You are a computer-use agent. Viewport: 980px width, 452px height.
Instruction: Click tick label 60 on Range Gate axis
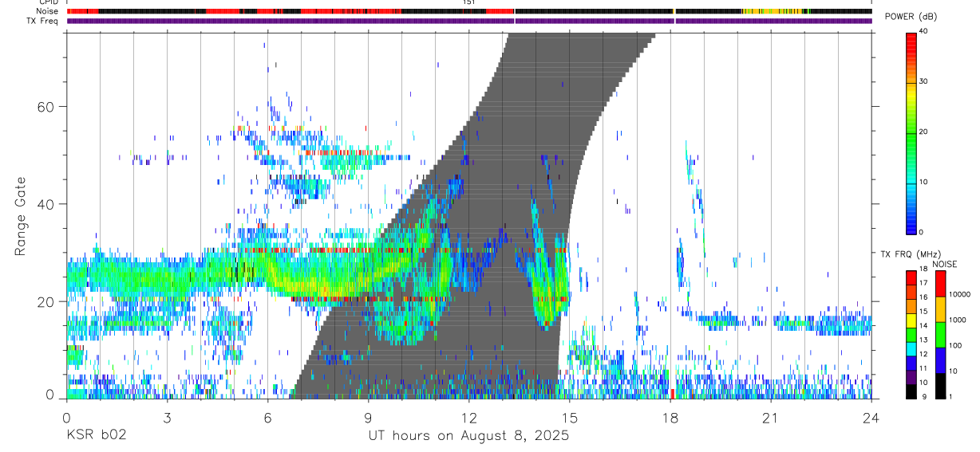pyautogui.click(x=45, y=106)
